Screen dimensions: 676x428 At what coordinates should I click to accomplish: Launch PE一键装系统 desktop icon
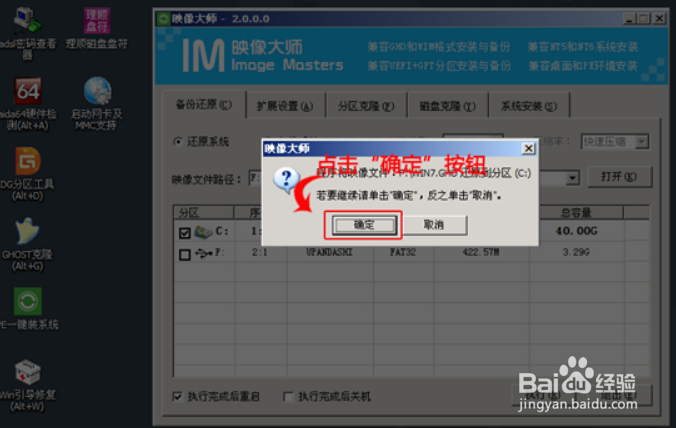28,309
